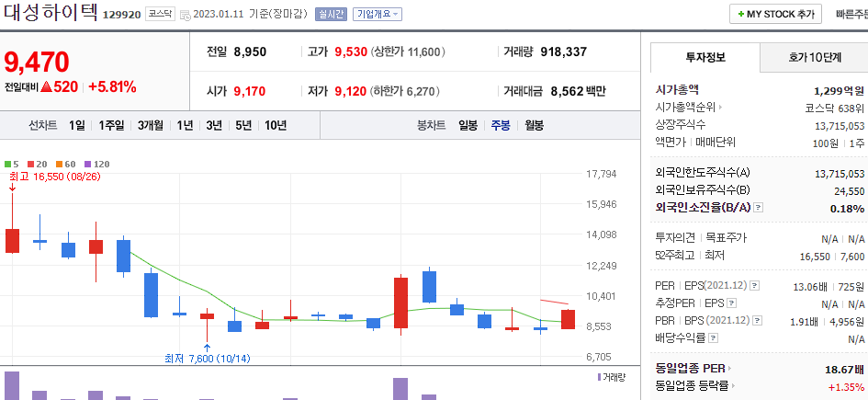This screenshot has width=868, height=400.
Task: Click the 외국인보유주식수(B) value 24,550
Action: pyautogui.click(x=850, y=191)
